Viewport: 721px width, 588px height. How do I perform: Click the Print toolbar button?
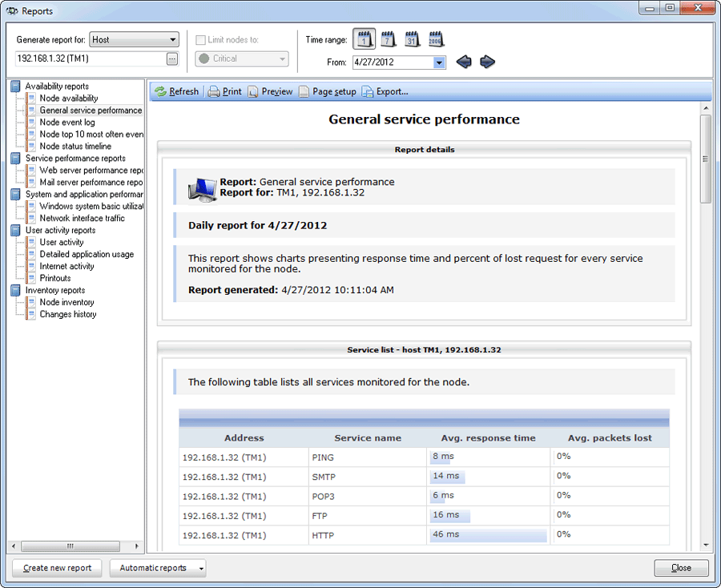[224, 91]
